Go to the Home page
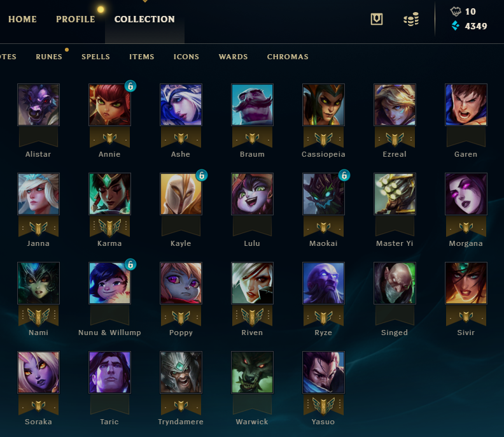Viewport: 504px width, 437px height. click(x=22, y=19)
